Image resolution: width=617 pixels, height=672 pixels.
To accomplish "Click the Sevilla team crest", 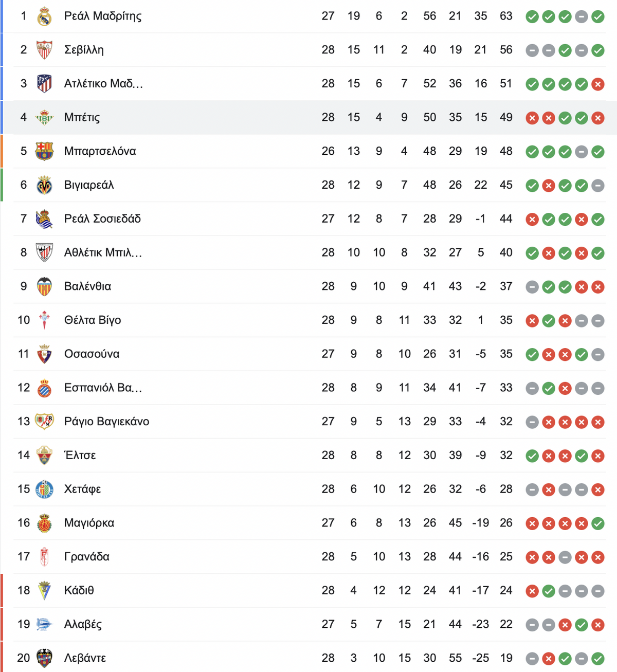I will 45,50.
